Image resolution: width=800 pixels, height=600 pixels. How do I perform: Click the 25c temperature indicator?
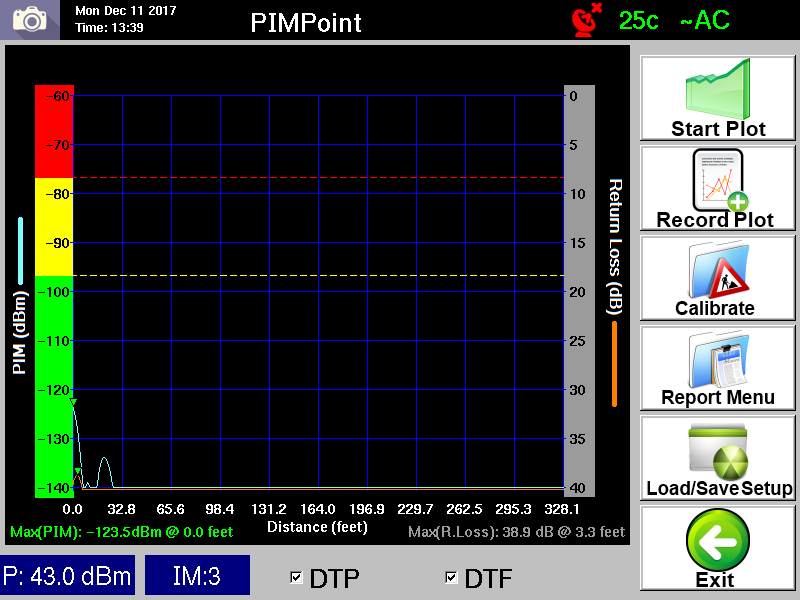(638, 20)
